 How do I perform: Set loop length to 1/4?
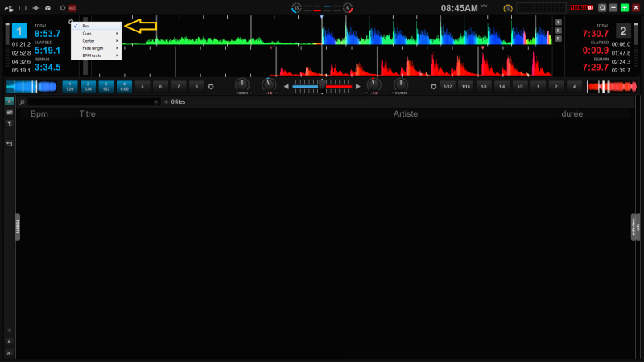click(x=502, y=87)
